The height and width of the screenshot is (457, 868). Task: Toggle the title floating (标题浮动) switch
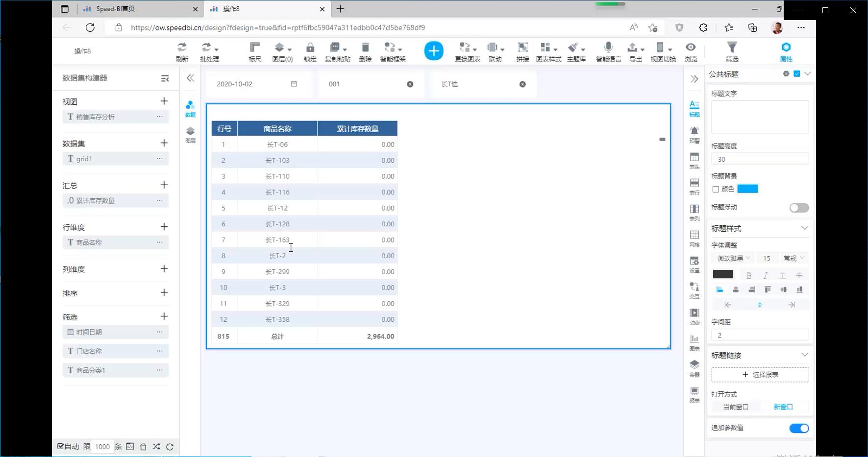click(x=799, y=208)
